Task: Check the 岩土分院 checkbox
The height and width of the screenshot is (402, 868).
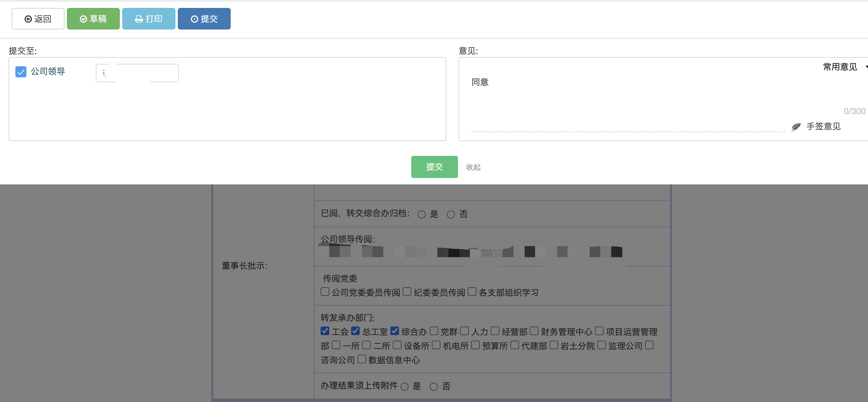Action: tap(553, 345)
